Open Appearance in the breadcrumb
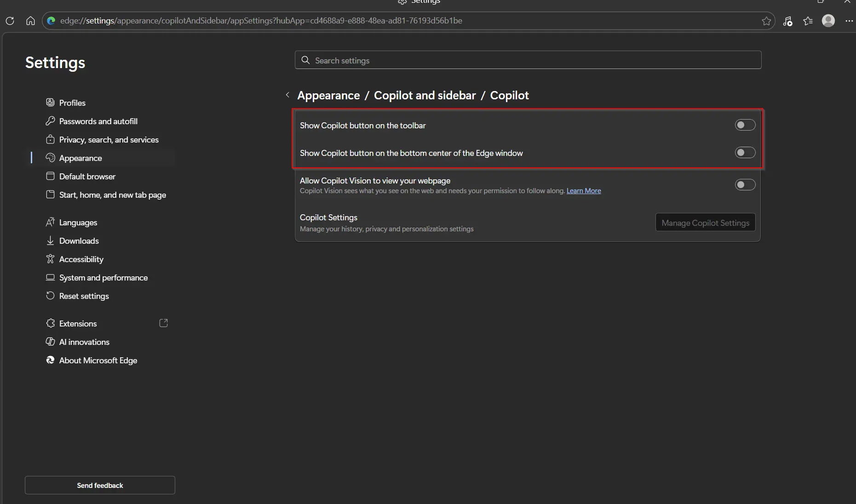The image size is (856, 504). (328, 96)
